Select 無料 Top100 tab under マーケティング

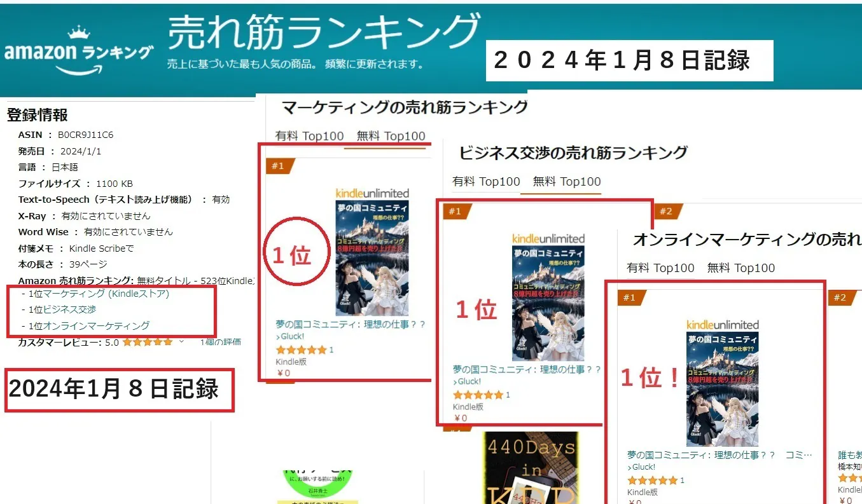click(x=391, y=136)
